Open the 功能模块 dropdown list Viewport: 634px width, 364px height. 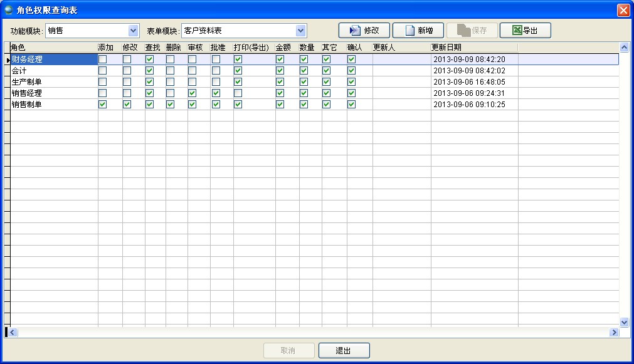133,31
